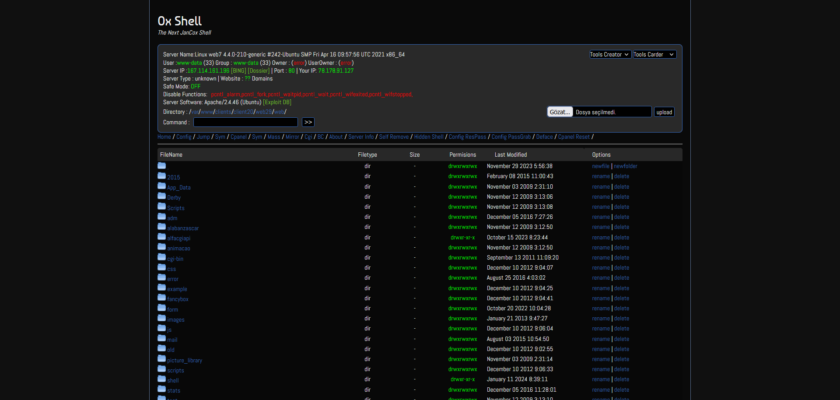Open the shell folder name link
Viewport: 840px width, 400px height.
coord(172,381)
